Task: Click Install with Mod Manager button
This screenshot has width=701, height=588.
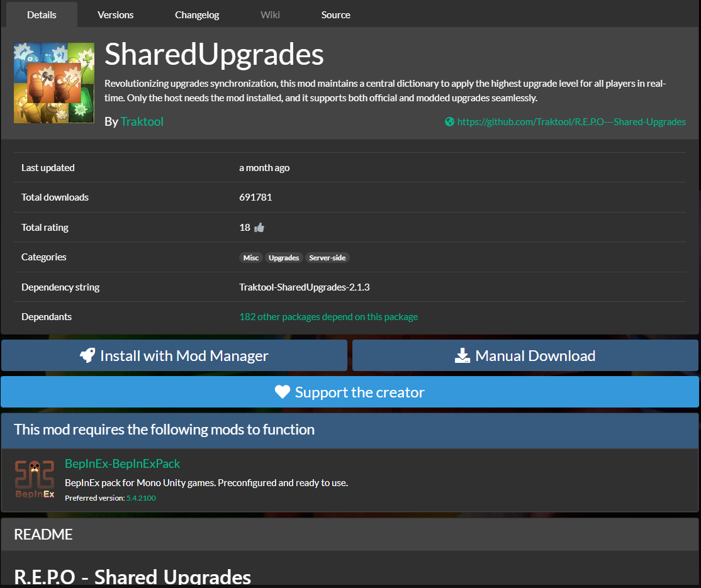Action: click(174, 355)
